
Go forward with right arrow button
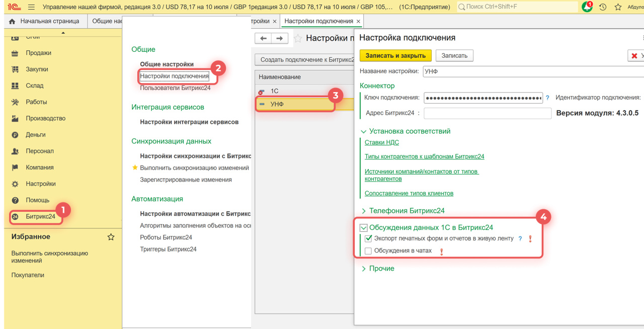click(x=280, y=38)
